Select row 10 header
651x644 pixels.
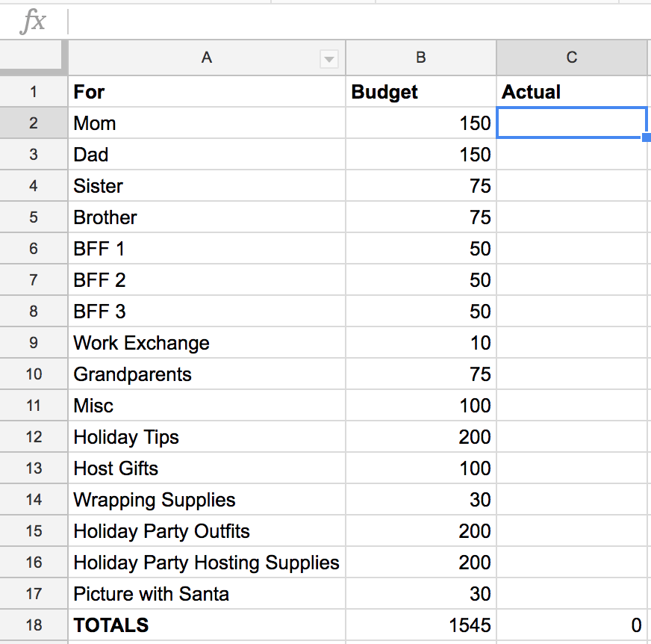(34, 374)
